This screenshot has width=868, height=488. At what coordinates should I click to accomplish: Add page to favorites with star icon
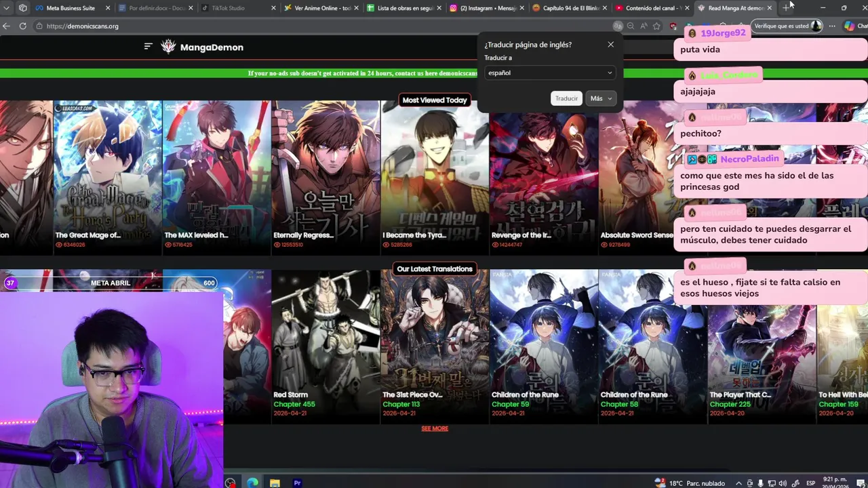coord(656,26)
